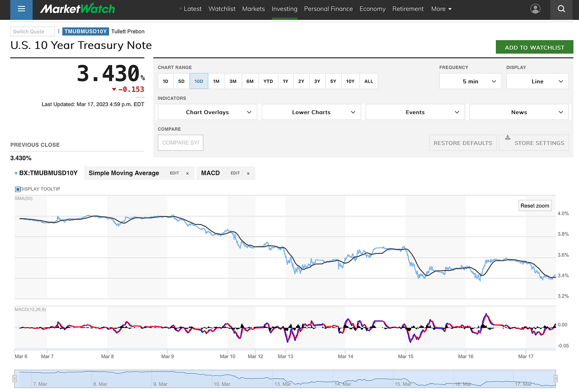
Task: Expand the News indicator dropdown
Action: click(519, 112)
